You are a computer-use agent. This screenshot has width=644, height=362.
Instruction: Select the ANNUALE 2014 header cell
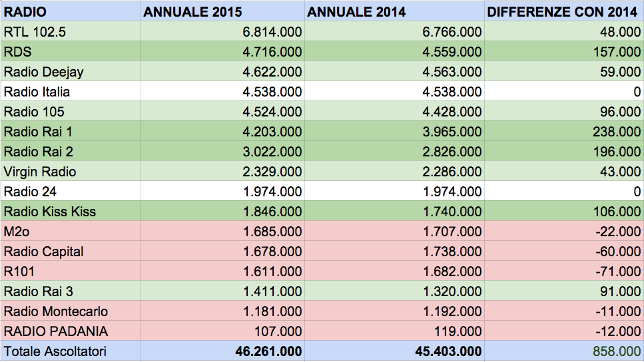(394, 11)
